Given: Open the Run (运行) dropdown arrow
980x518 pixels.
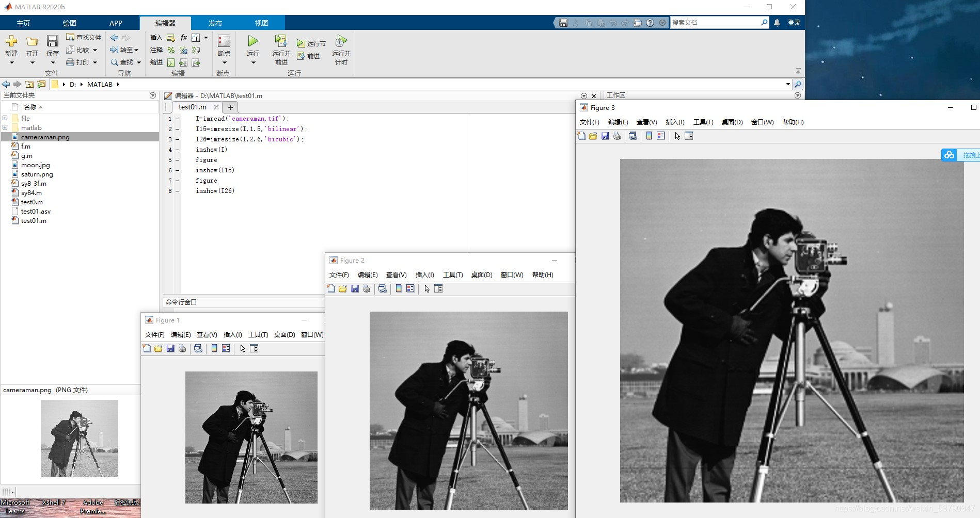Looking at the screenshot, I should tap(253, 63).
